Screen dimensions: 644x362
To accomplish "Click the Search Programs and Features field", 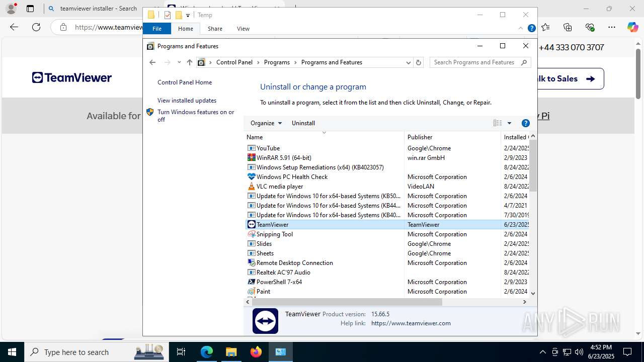I will click(475, 62).
